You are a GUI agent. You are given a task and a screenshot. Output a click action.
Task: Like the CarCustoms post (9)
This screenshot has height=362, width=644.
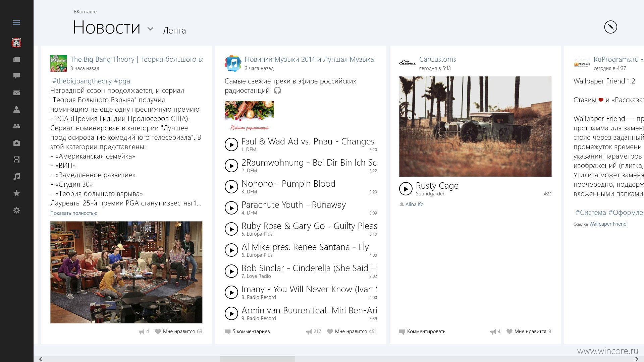click(529, 331)
